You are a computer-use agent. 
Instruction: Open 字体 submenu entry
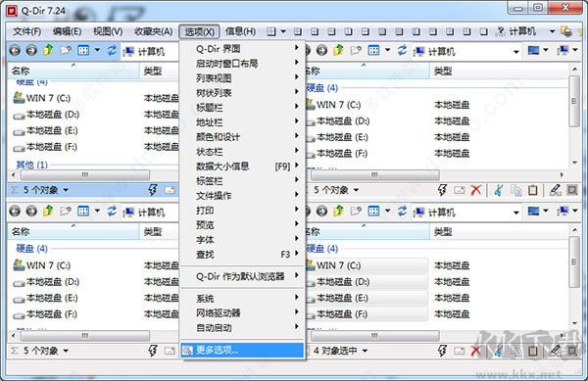pos(243,239)
